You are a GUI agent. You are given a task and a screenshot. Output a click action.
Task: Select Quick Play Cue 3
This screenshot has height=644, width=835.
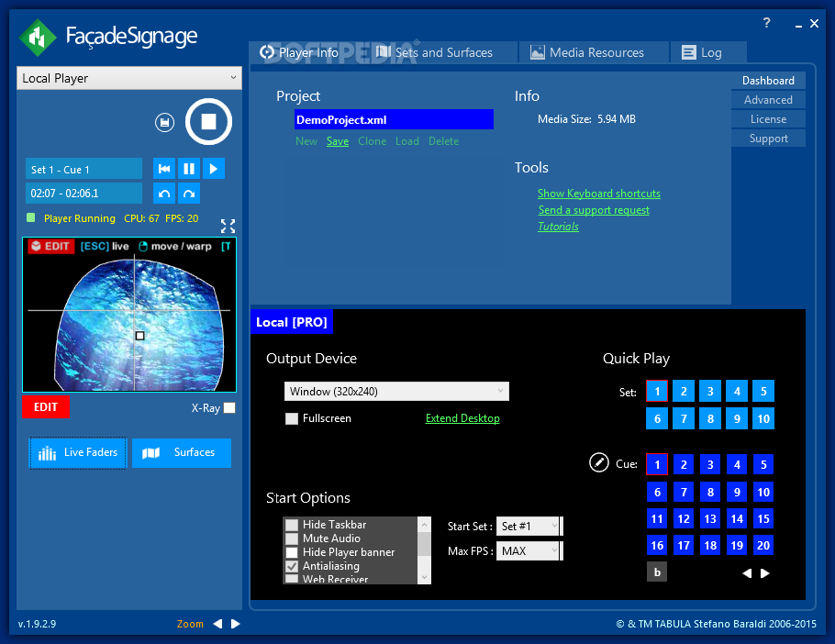pyautogui.click(x=710, y=464)
